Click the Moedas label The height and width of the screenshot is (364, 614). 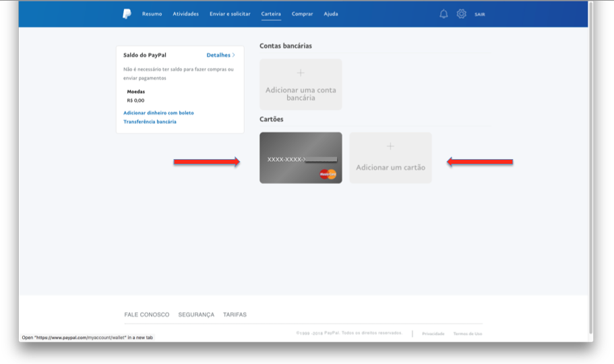[136, 92]
